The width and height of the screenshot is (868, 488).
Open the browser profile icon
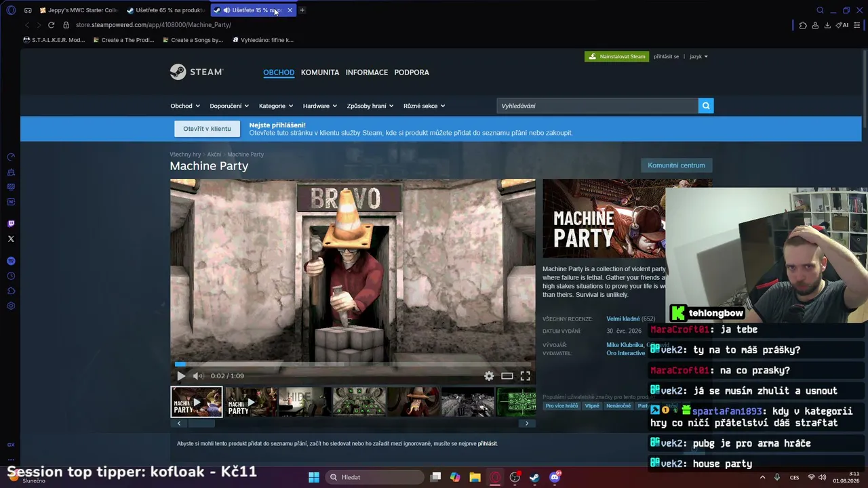[x=815, y=25]
